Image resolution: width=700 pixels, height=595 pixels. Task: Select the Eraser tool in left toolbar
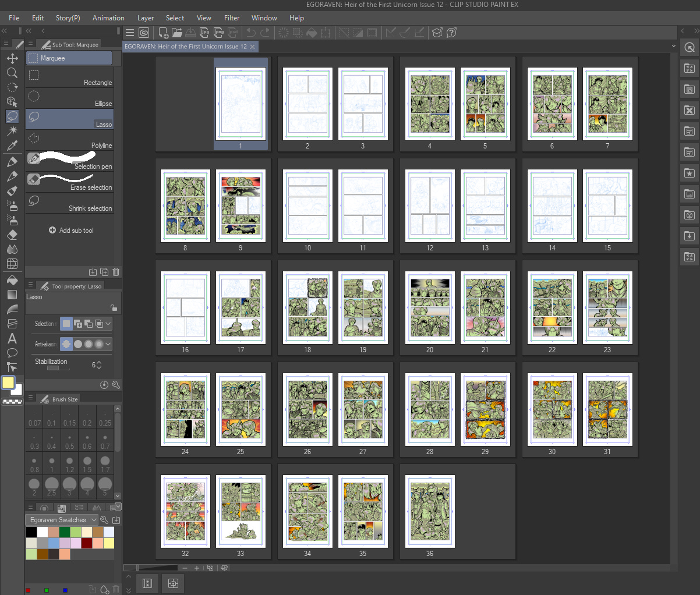[12, 235]
